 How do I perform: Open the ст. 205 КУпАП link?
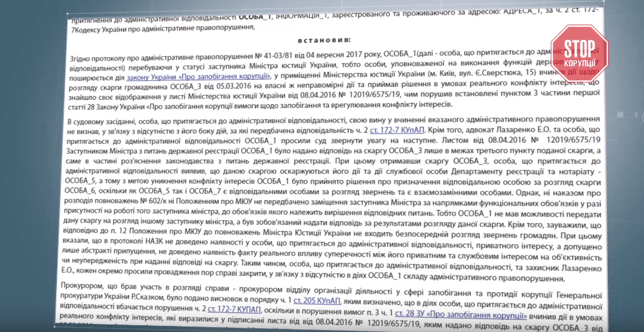click(x=316, y=301)
